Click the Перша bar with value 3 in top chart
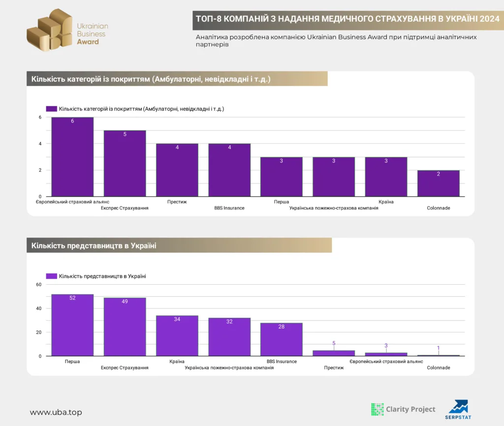Viewport: 504px width, 426px height. tap(282, 177)
